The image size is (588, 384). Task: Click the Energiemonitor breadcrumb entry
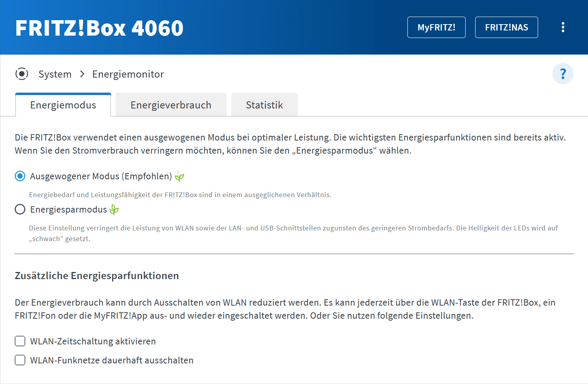click(128, 74)
